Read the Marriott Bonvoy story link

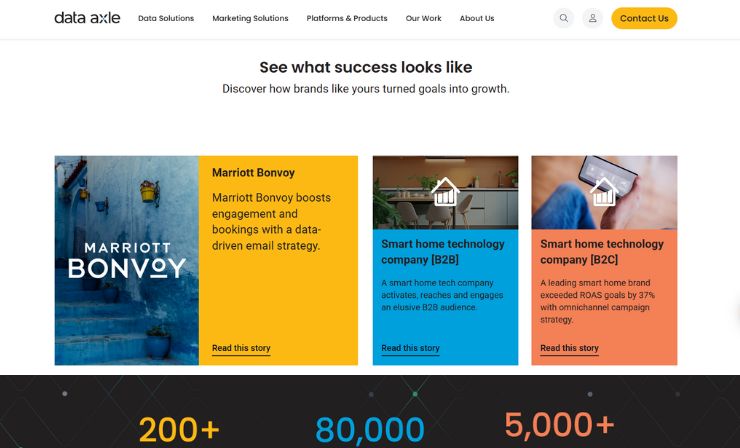241,348
